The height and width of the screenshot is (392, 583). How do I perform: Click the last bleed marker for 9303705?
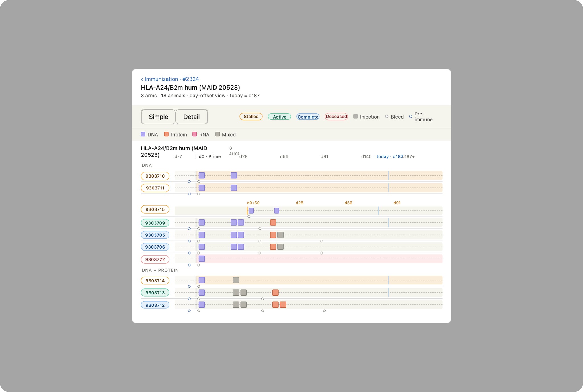click(x=322, y=241)
